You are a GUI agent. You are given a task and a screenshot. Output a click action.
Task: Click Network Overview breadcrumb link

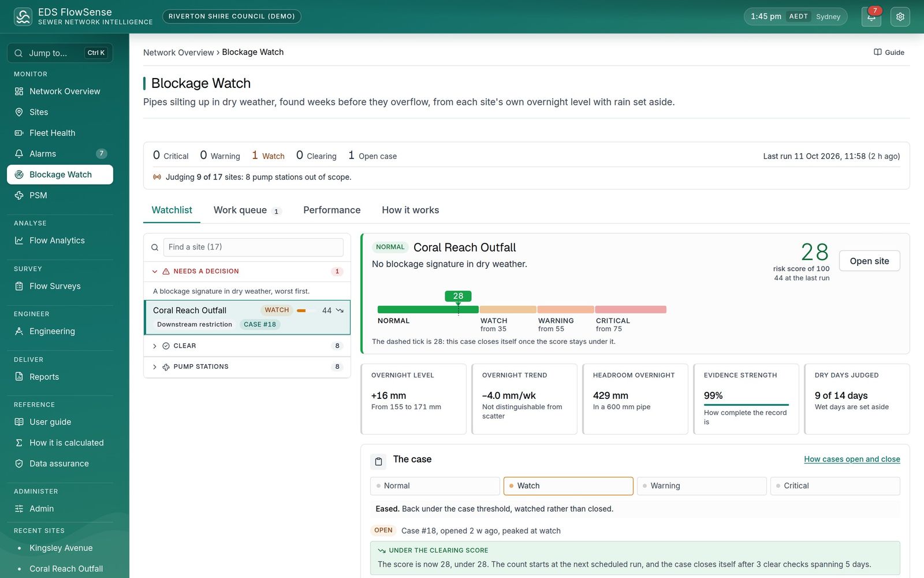click(178, 53)
